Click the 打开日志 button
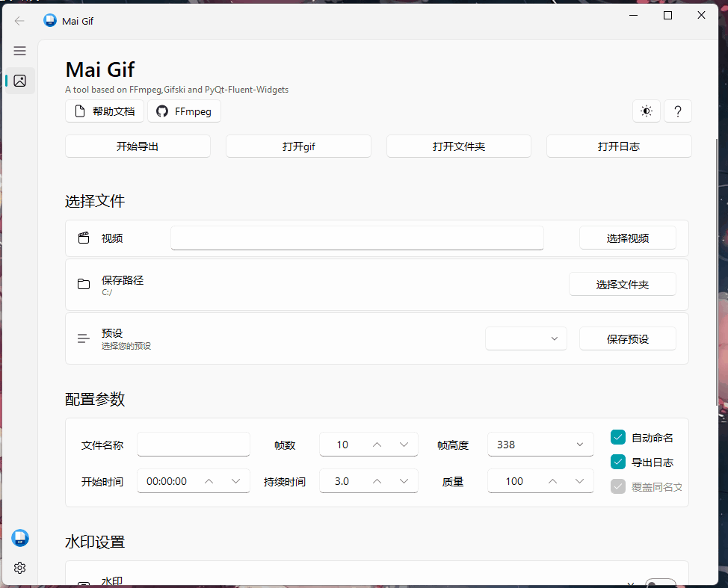Viewport: 728px width, 588px height. pos(618,146)
